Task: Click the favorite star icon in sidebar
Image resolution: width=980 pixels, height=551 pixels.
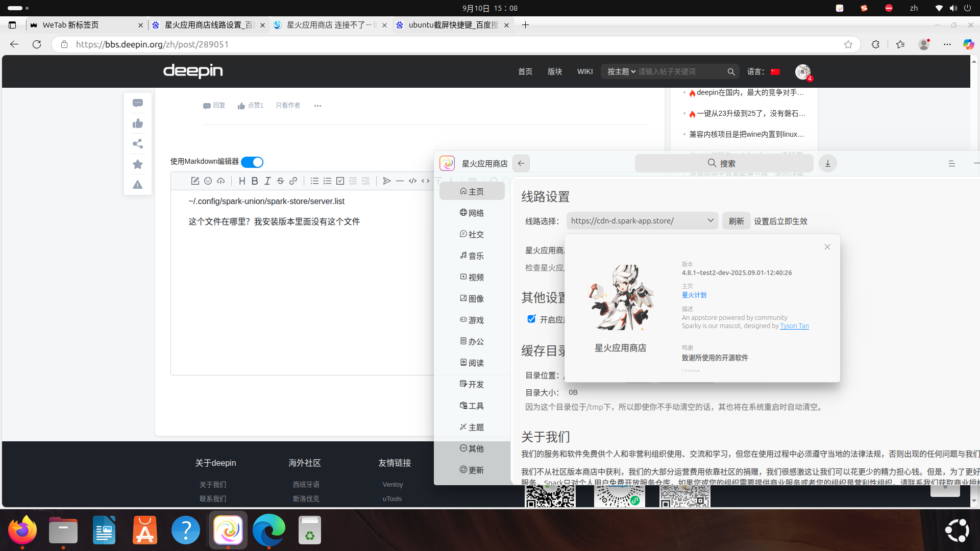Action: coord(138,164)
